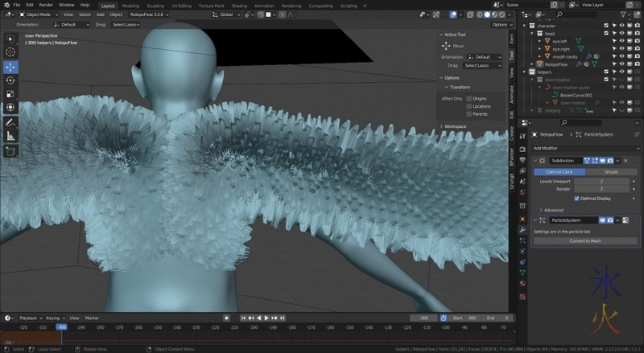Open the Output properties printer tab
This screenshot has height=353, width=644.
coord(522,160)
